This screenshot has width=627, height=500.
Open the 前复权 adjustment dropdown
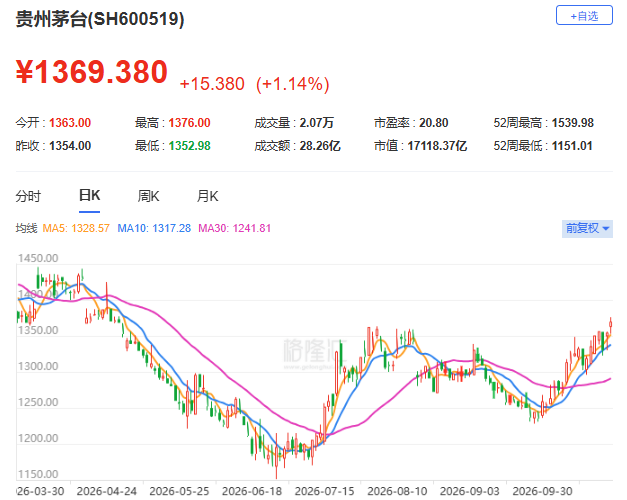[x=587, y=228]
